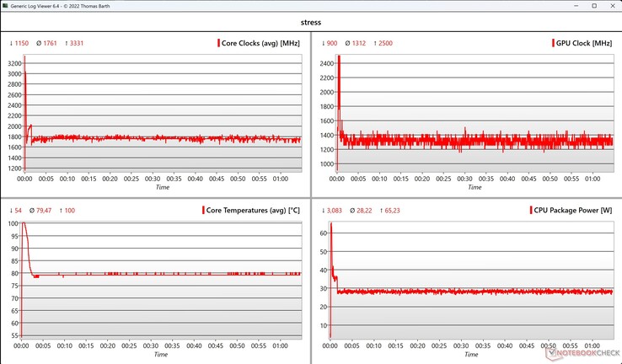Click the red Core Clocks legend marker
The height and width of the screenshot is (364, 622).
click(218, 43)
